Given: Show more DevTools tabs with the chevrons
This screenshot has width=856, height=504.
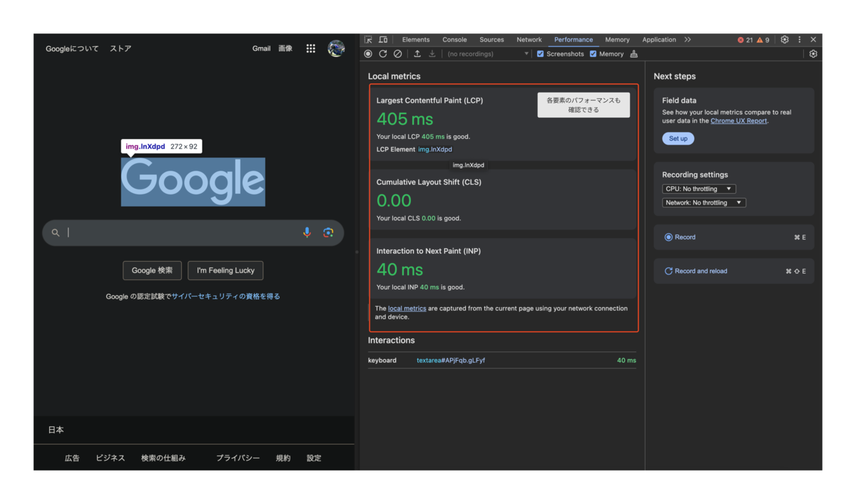Looking at the screenshot, I should click(688, 40).
